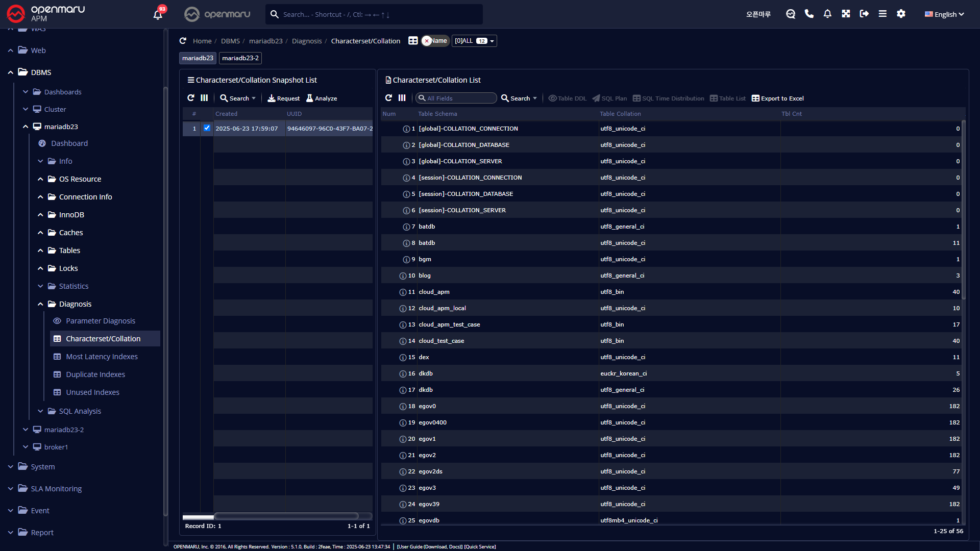Uncheck the snapshot row 1 checkbox
Image resolution: width=980 pixels, height=551 pixels.
207,128
